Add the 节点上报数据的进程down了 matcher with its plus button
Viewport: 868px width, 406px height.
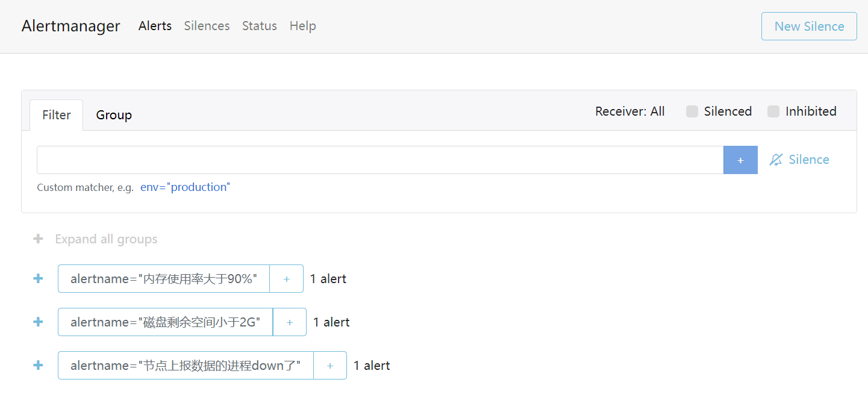[x=330, y=366]
